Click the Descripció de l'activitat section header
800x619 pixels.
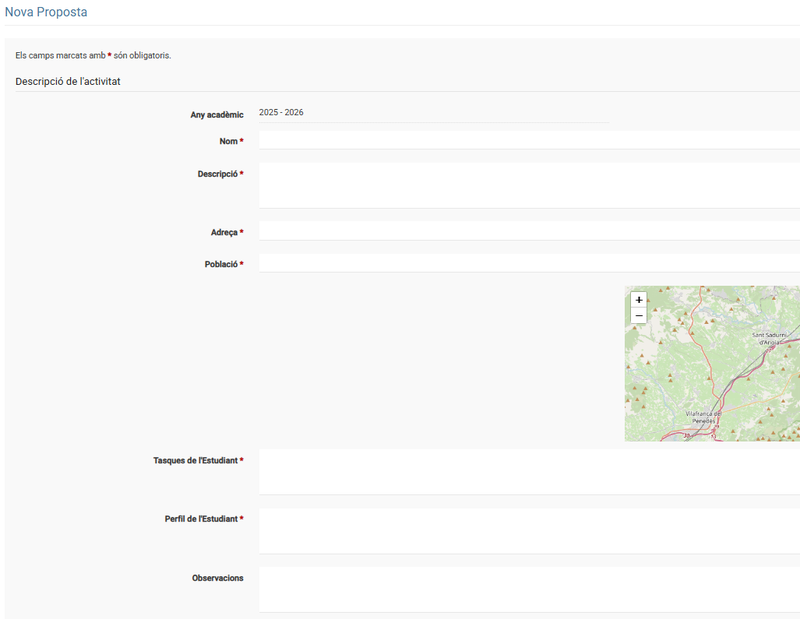tap(68, 82)
